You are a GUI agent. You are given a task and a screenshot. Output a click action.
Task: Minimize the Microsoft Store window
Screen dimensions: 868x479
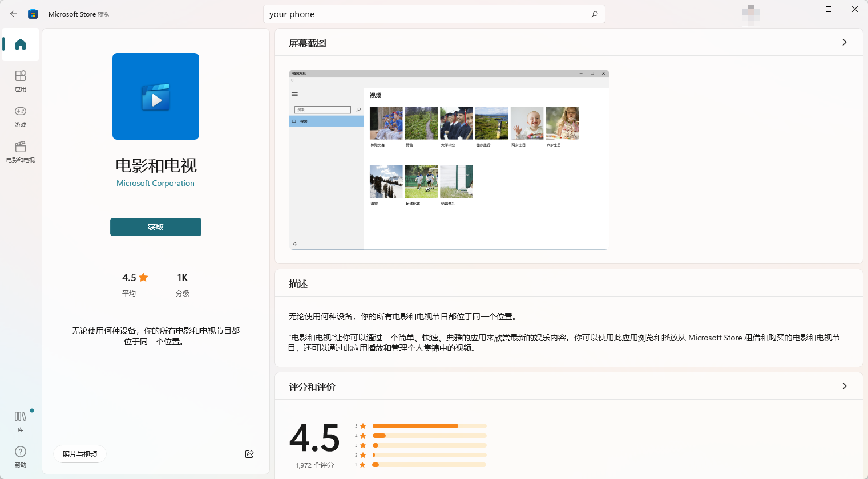coord(802,9)
